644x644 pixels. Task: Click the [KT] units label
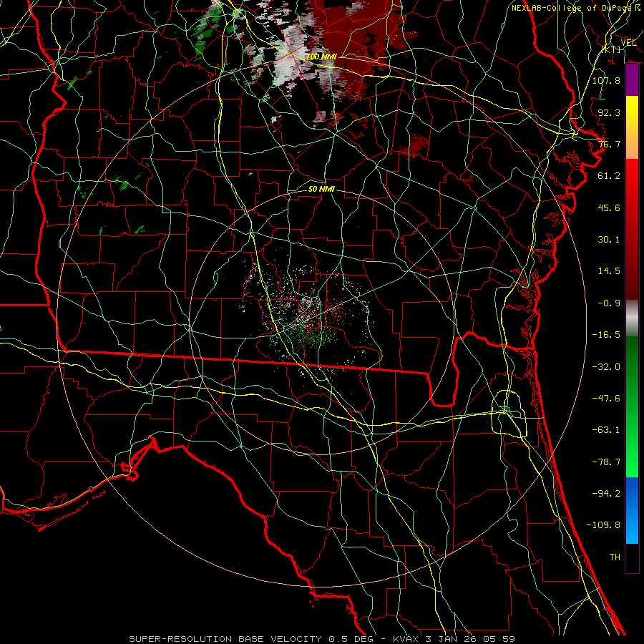(611, 49)
